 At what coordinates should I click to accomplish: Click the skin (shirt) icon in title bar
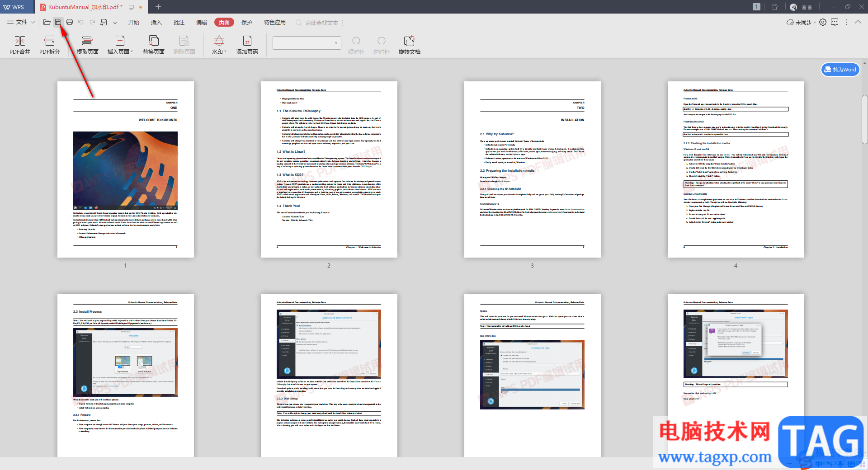pyautogui.click(x=774, y=7)
